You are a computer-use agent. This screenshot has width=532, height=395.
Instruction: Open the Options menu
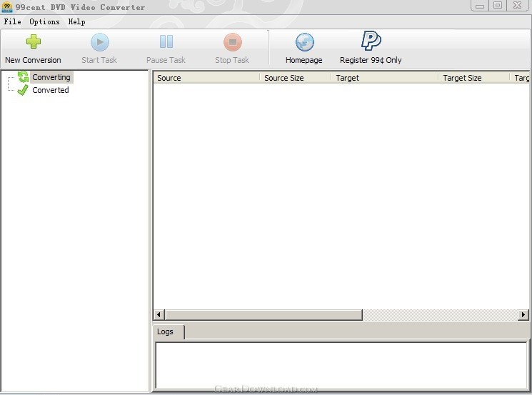(x=44, y=21)
